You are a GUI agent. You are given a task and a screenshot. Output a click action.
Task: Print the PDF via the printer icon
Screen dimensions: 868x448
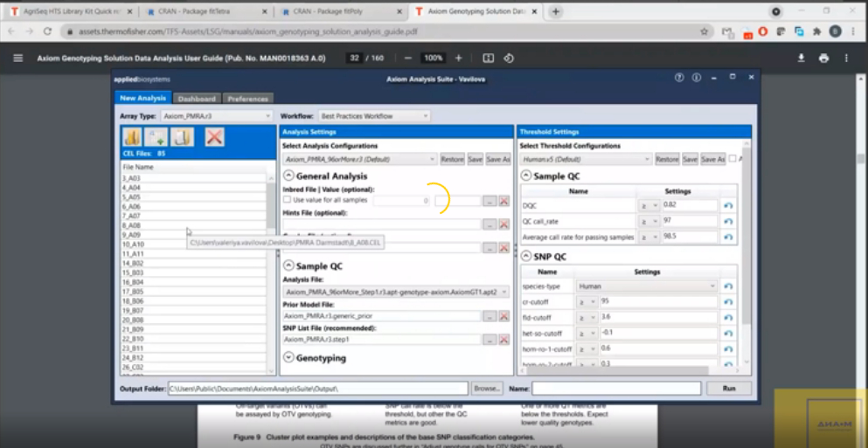click(x=823, y=58)
